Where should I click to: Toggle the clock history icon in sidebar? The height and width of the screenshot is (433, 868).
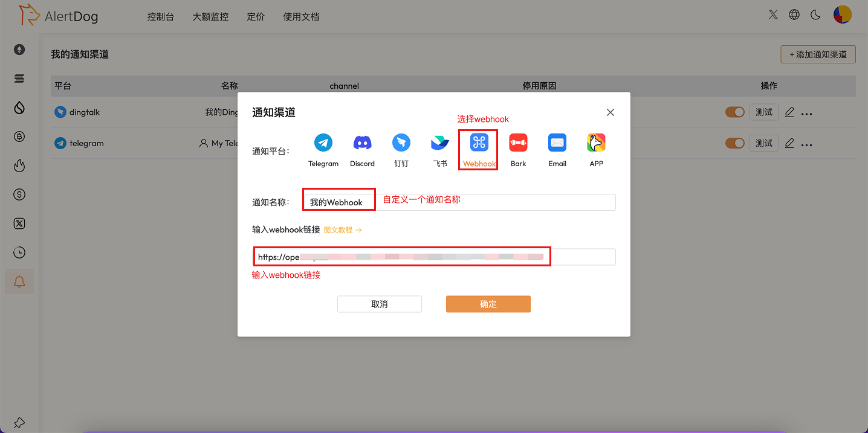pos(19,252)
